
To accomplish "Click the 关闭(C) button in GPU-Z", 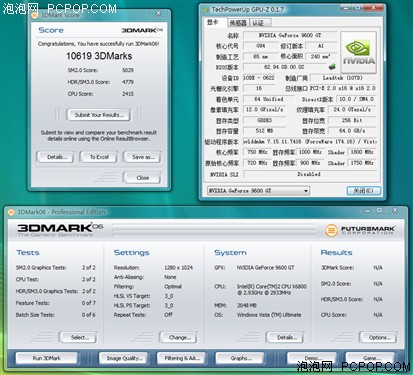I will [364, 191].
